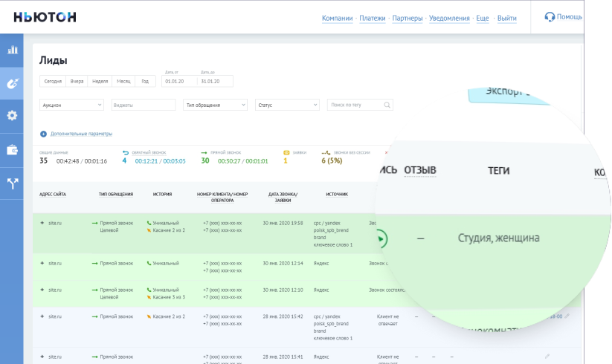The image size is (612, 364).
Task: Sort by the История column header
Action: [162, 194]
